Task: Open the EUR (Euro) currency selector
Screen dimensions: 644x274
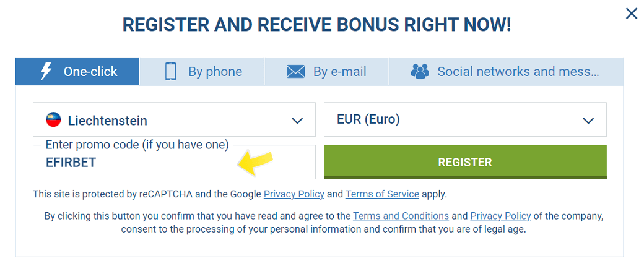Action: 465,119
